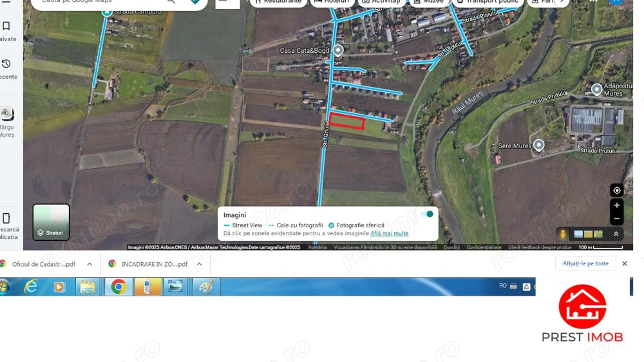
Task: Launch Internet Explorer from the taskbar
Action: pyautogui.click(x=30, y=287)
